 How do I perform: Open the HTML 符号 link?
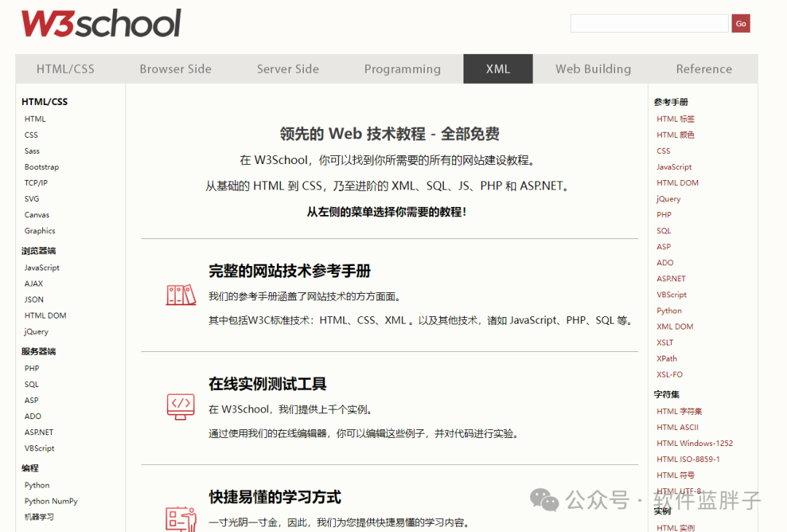(x=676, y=475)
